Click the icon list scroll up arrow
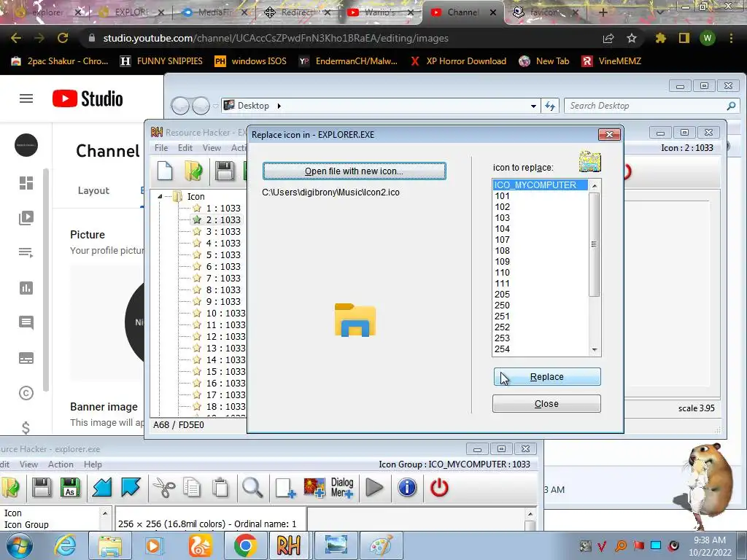 coord(594,186)
